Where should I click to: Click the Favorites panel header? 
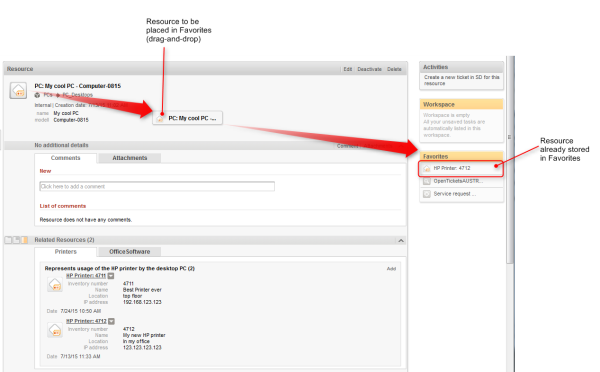tap(461, 157)
